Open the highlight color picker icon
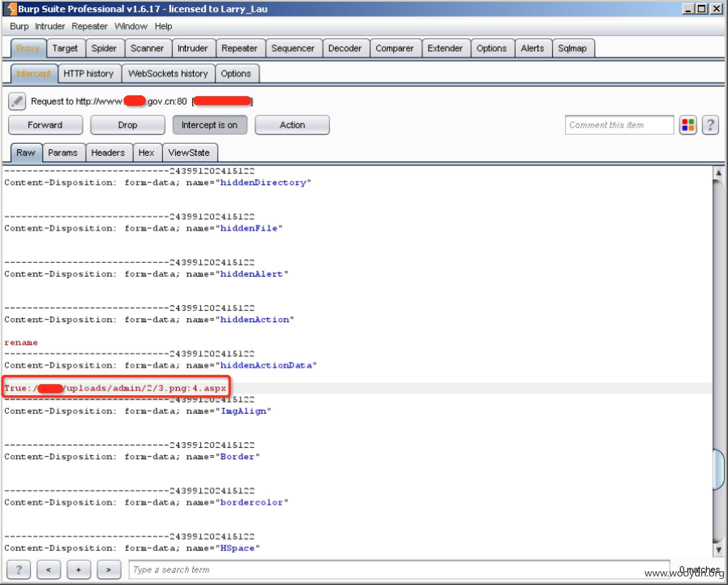Screen dimensions: 728x585 tap(688, 125)
